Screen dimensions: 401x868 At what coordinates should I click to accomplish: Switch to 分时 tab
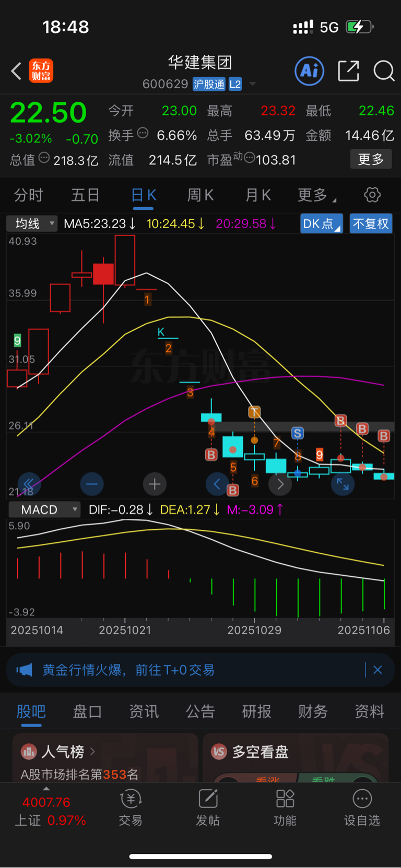pos(28,195)
